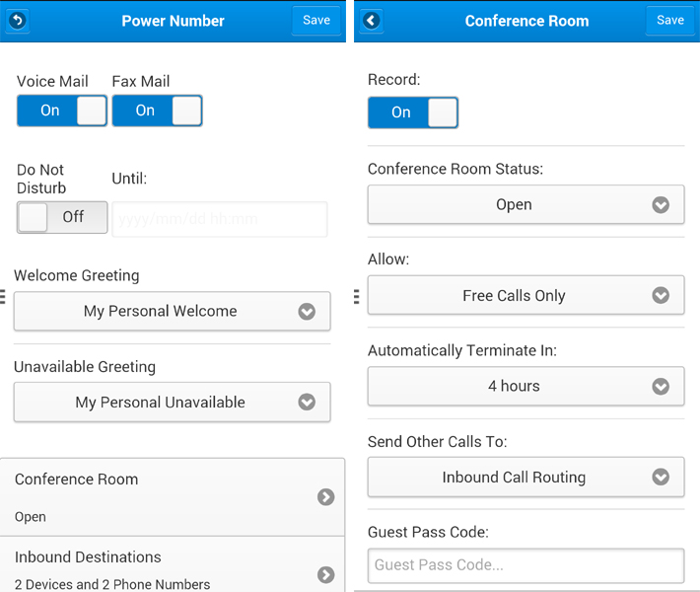
Task: Open Inbound Destinations row chevron icon
Action: pyautogui.click(x=326, y=574)
